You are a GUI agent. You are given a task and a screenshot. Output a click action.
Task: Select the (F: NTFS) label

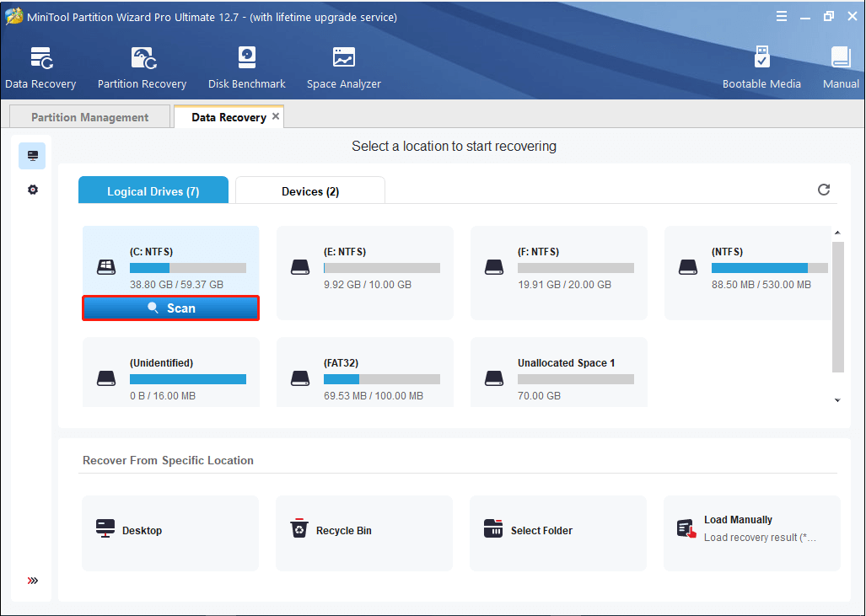point(538,252)
